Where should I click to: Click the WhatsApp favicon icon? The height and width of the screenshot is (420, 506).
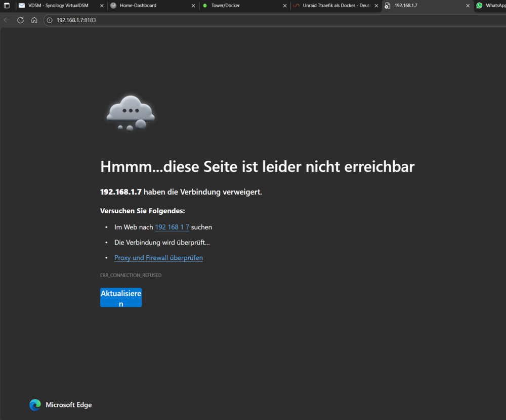click(x=479, y=6)
